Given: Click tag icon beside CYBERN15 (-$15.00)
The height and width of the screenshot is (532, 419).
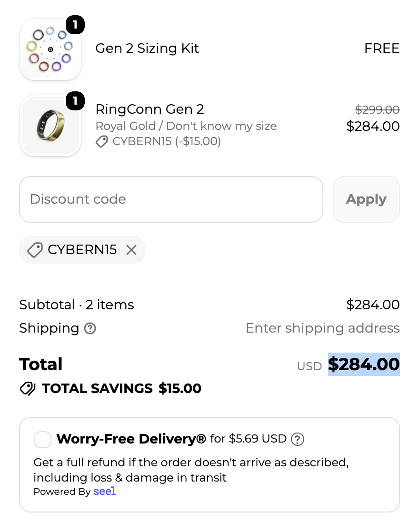Looking at the screenshot, I should tap(101, 141).
